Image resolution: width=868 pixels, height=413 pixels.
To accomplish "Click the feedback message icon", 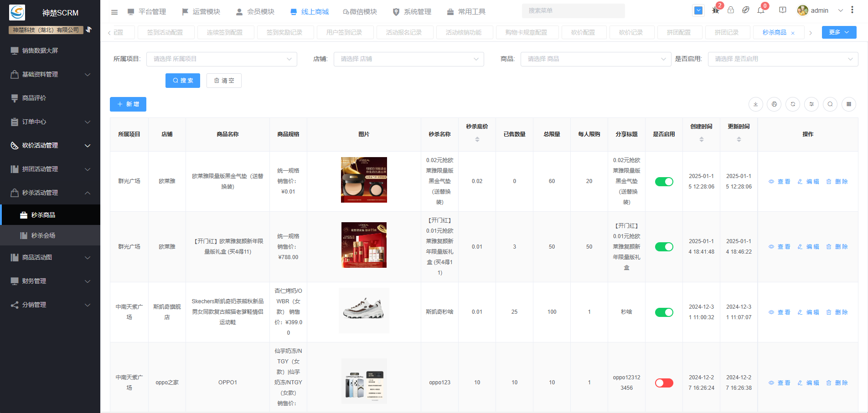I will (x=783, y=10).
